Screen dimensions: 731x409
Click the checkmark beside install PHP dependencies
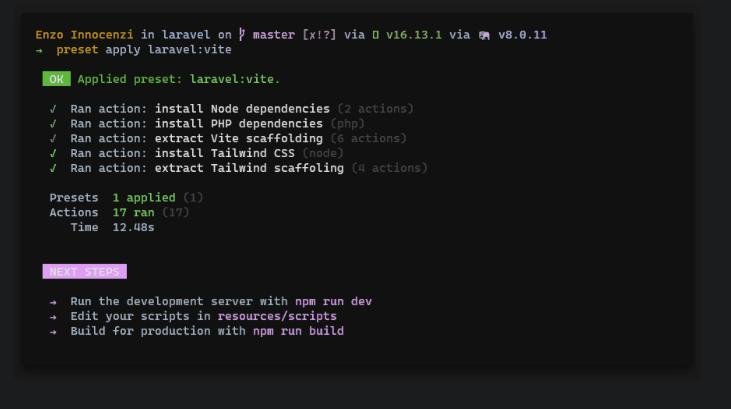coord(52,124)
